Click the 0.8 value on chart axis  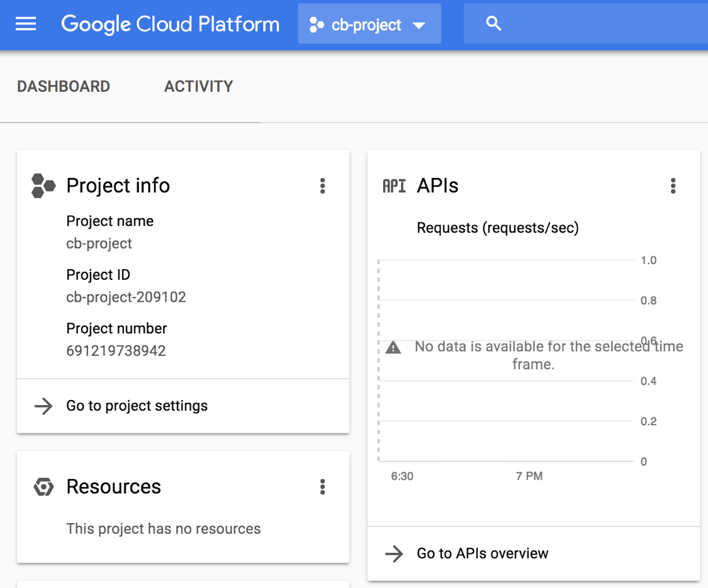point(648,301)
